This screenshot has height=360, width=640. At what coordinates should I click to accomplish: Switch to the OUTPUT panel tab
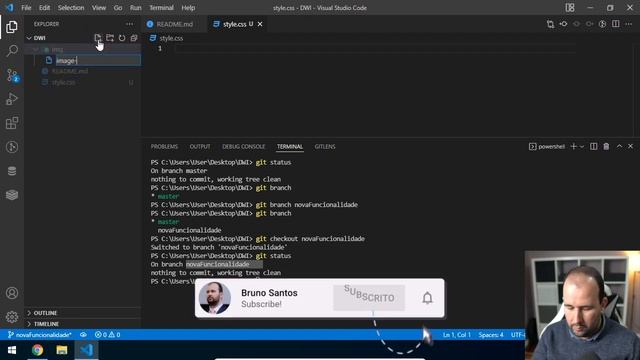tap(200, 147)
